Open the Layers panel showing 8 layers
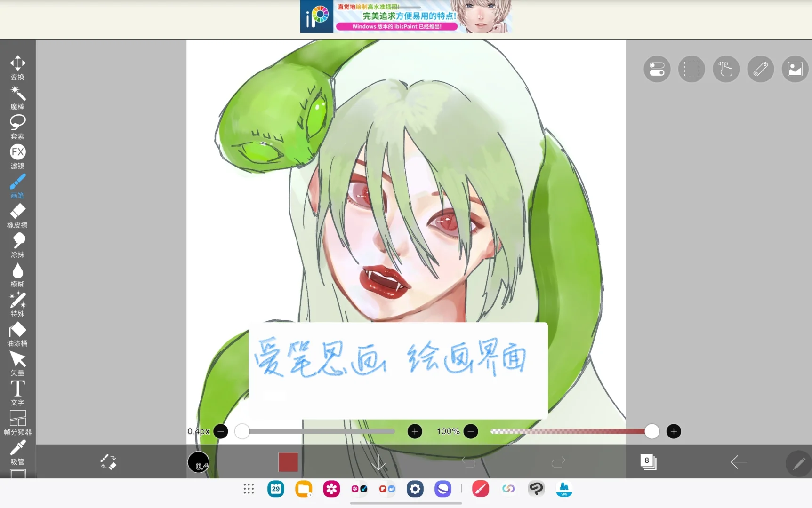 tap(648, 462)
